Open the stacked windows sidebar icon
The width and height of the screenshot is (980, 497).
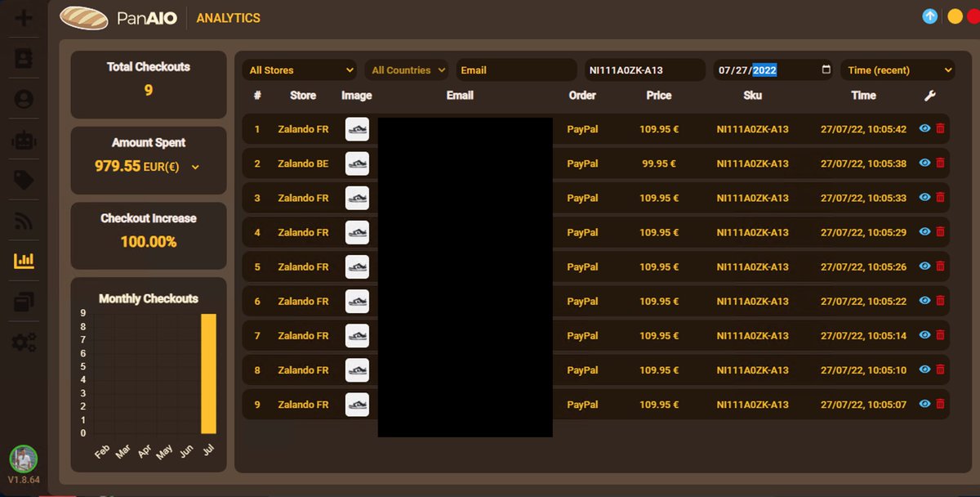click(24, 302)
